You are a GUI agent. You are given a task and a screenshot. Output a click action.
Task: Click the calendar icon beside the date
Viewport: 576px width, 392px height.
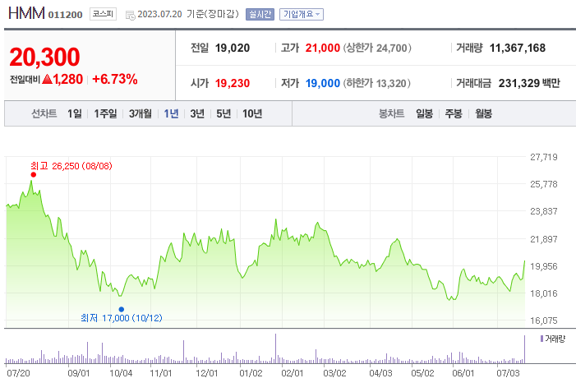pos(131,15)
